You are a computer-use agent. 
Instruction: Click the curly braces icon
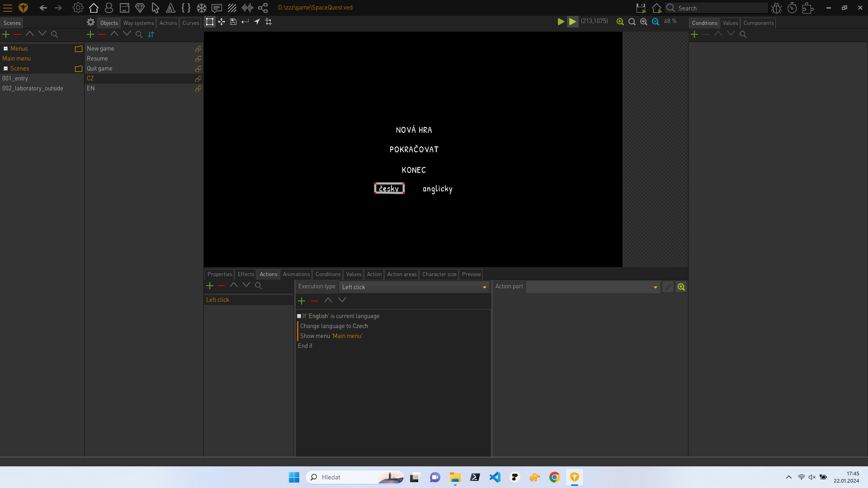click(x=186, y=8)
